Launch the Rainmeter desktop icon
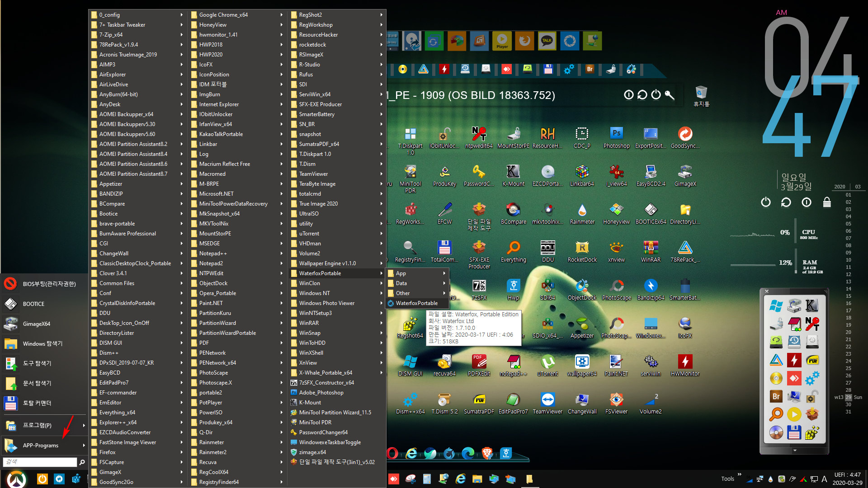Viewport: 868px width, 488px height. click(x=582, y=214)
